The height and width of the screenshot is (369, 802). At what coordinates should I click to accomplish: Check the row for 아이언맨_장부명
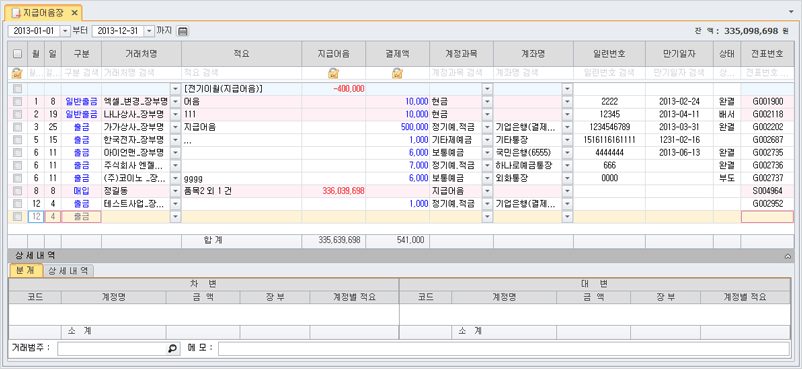coord(17,153)
